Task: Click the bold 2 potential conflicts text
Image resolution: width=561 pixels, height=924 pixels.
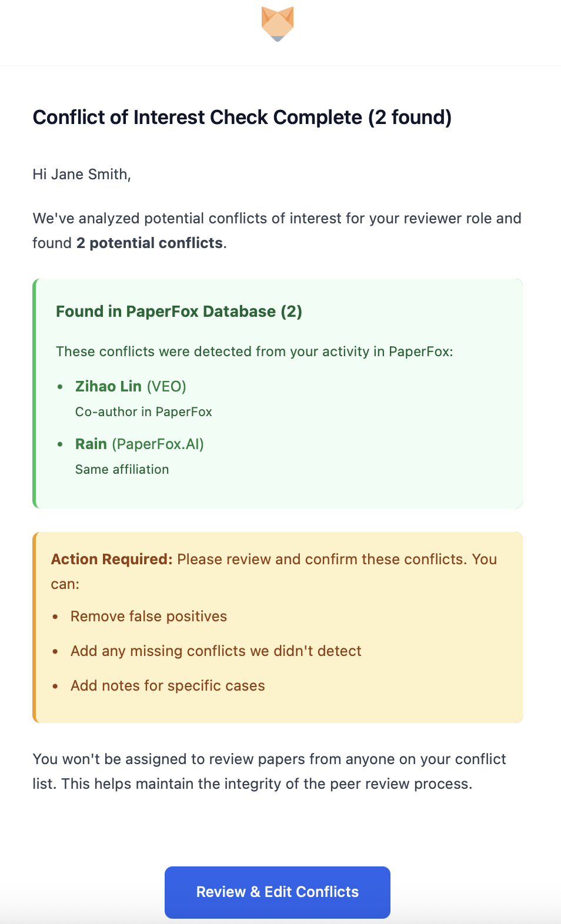Action: point(149,243)
